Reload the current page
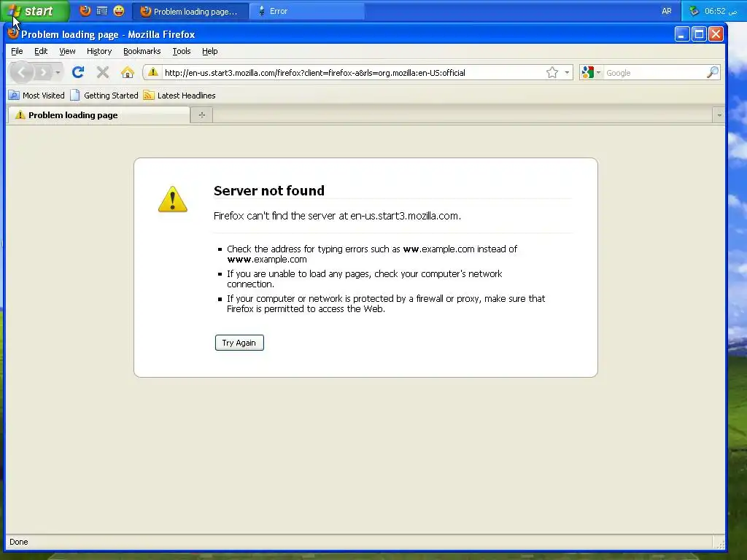Image resolution: width=747 pixels, height=560 pixels. pyautogui.click(x=78, y=72)
